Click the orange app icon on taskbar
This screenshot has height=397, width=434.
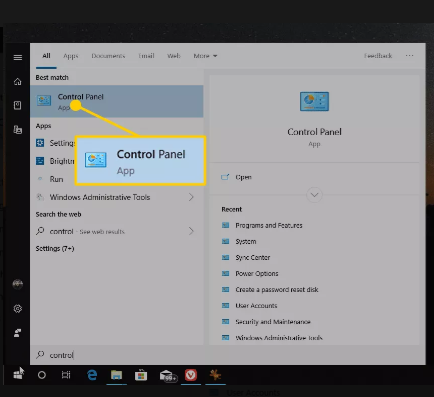click(215, 375)
